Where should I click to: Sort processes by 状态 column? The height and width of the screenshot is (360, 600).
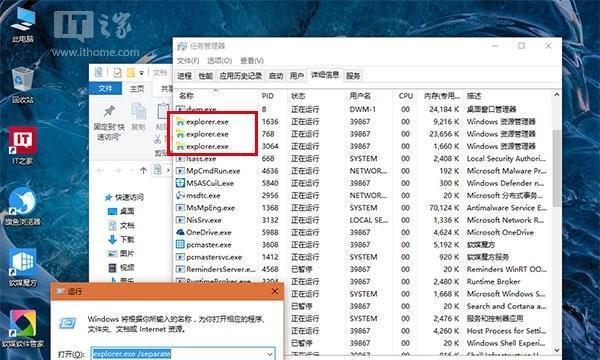(316, 96)
